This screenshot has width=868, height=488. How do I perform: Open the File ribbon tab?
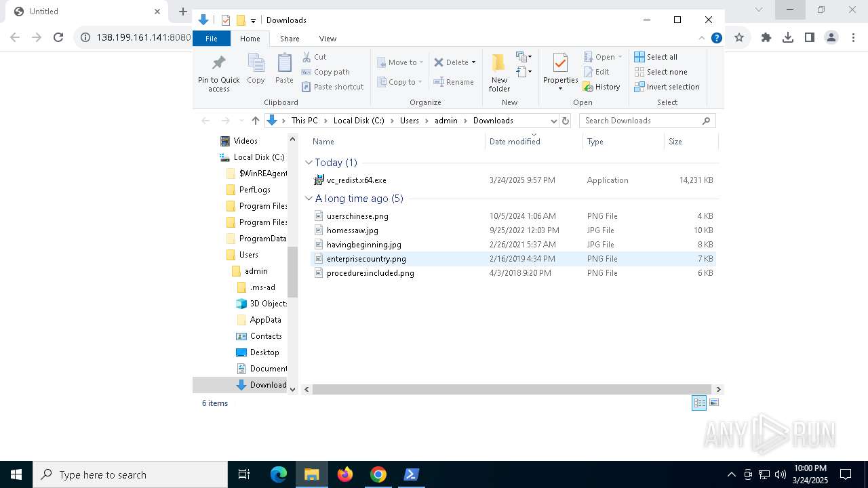tap(212, 39)
